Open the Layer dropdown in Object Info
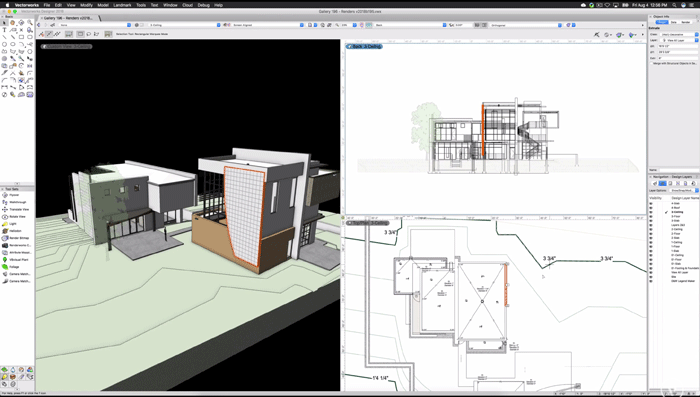Viewport: 700px width, 397px height. point(678,40)
